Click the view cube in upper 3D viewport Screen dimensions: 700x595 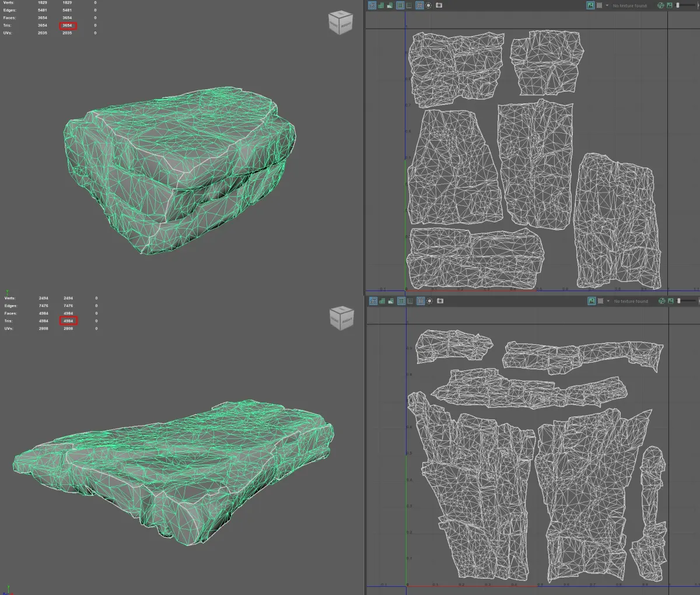(341, 23)
